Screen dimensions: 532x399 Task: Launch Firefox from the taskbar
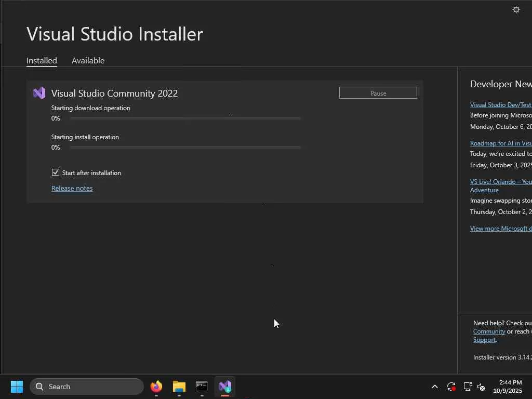(x=156, y=387)
